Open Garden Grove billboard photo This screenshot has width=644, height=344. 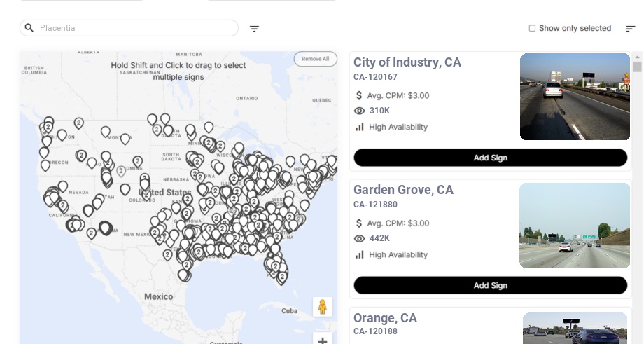(x=575, y=225)
